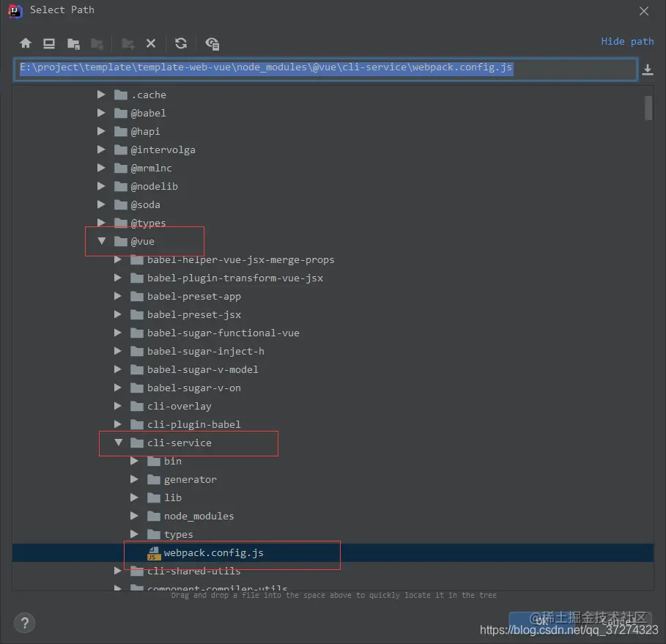Viewport: 666px width, 644px height.
Task: Select the cli-shared-utils folder
Action: [x=193, y=571]
